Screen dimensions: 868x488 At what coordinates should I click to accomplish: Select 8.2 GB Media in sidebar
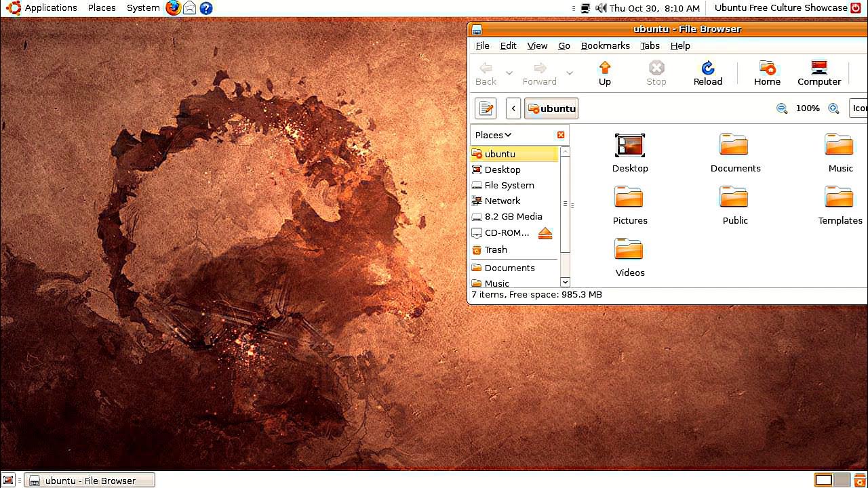514,216
